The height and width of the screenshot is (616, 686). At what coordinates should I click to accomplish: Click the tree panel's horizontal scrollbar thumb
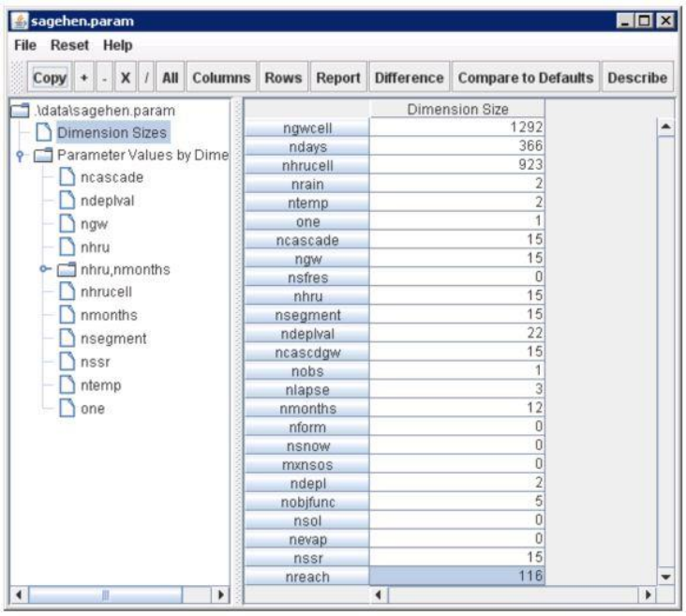coord(106,594)
